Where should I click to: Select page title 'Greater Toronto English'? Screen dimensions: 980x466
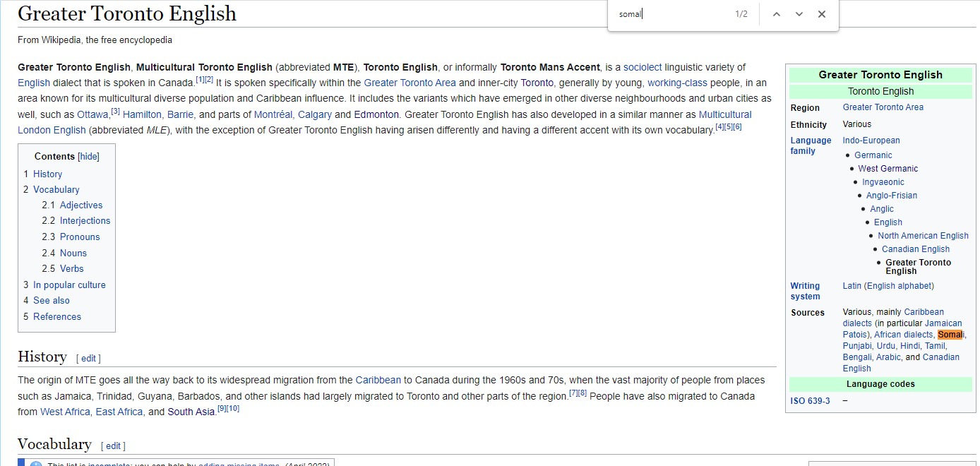127,13
